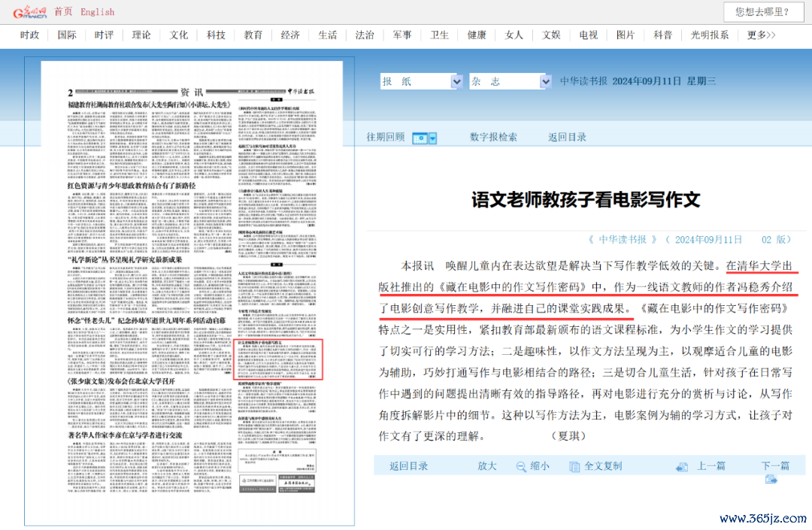Copy the full text via 全文复制
This screenshot has width=812, height=530.
click(603, 466)
